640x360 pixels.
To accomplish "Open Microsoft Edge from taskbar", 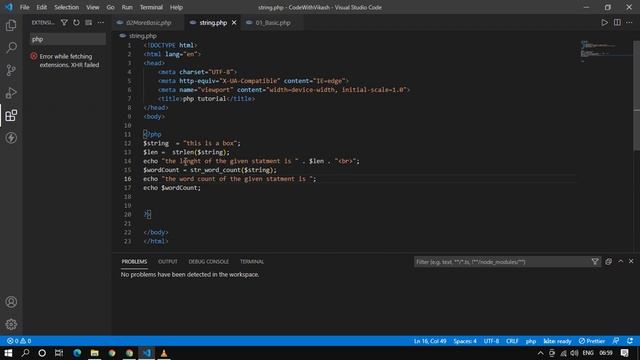I will (77, 353).
